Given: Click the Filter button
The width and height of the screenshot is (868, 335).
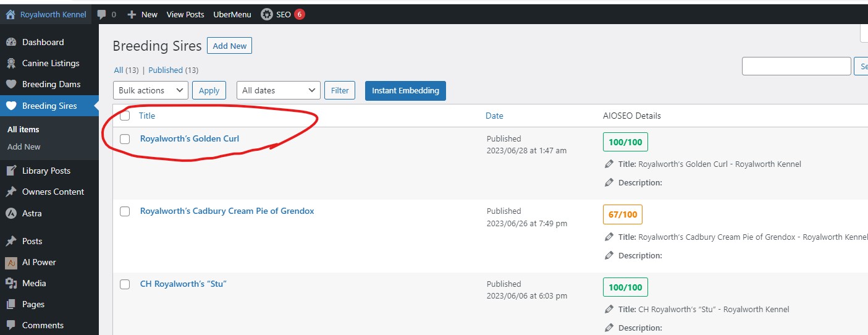Looking at the screenshot, I should pyautogui.click(x=340, y=90).
